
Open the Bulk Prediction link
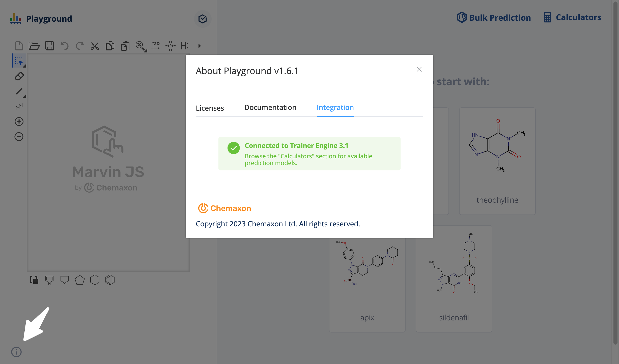(x=494, y=18)
